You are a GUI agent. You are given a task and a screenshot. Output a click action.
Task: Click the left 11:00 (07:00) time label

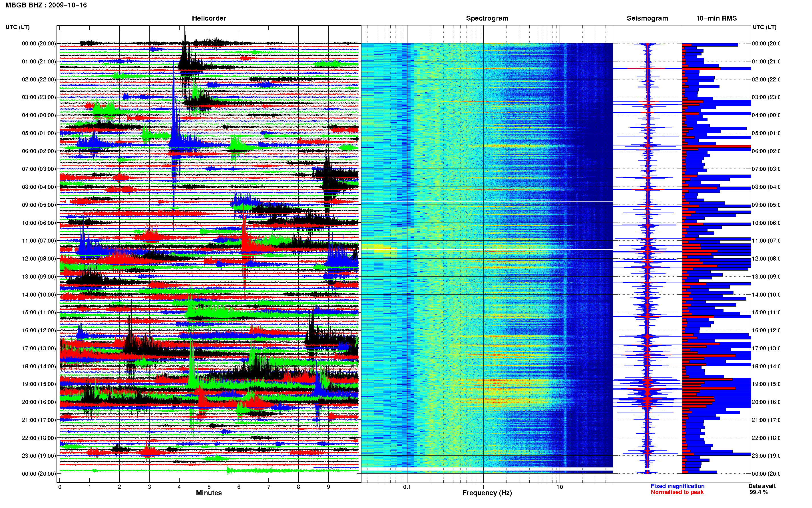coord(39,241)
